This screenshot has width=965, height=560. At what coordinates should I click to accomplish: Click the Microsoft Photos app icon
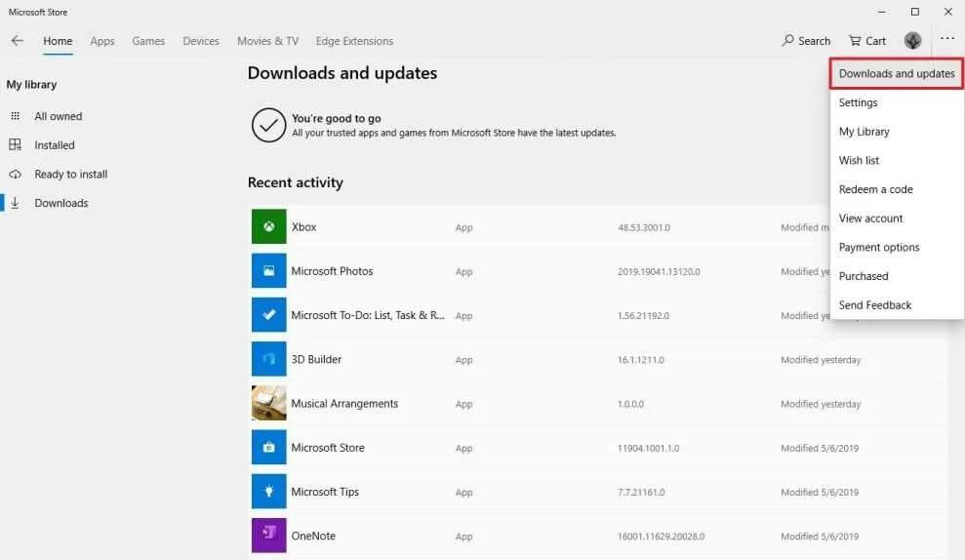[x=269, y=271]
